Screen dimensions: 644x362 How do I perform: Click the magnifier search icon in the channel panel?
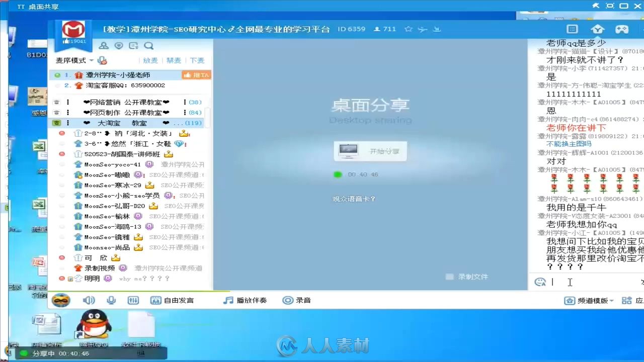(x=148, y=46)
